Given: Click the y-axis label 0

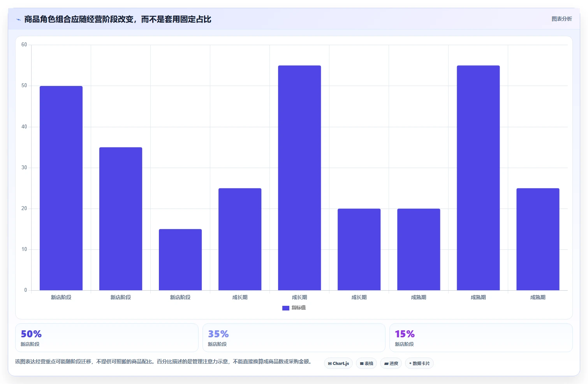Looking at the screenshot, I should (26, 290).
